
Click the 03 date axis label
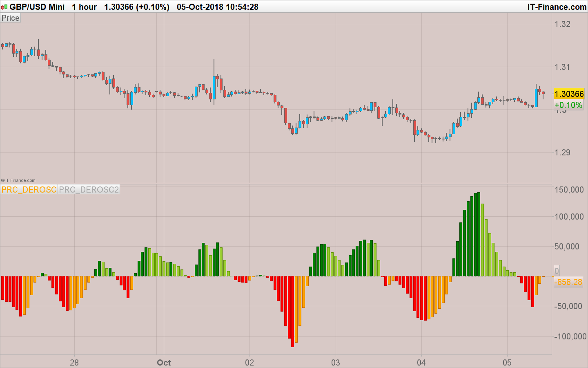(336, 362)
